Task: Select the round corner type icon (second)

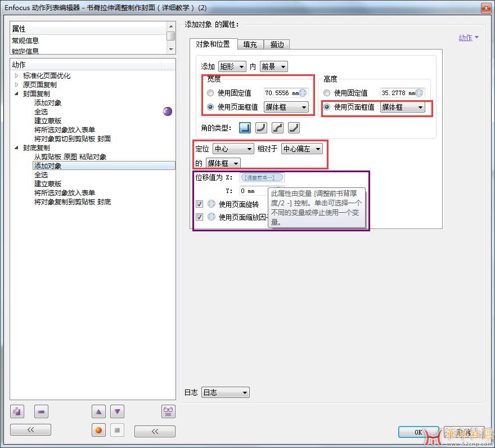Action: [261, 128]
